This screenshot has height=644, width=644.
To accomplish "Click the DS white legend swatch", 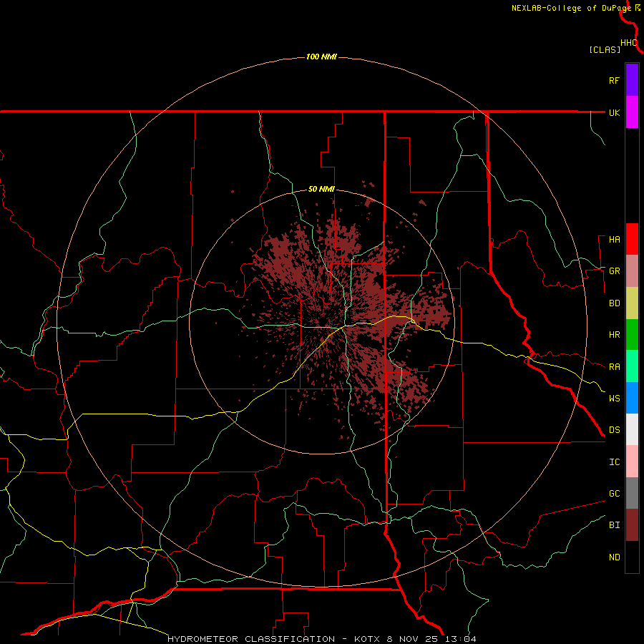I will (632, 429).
